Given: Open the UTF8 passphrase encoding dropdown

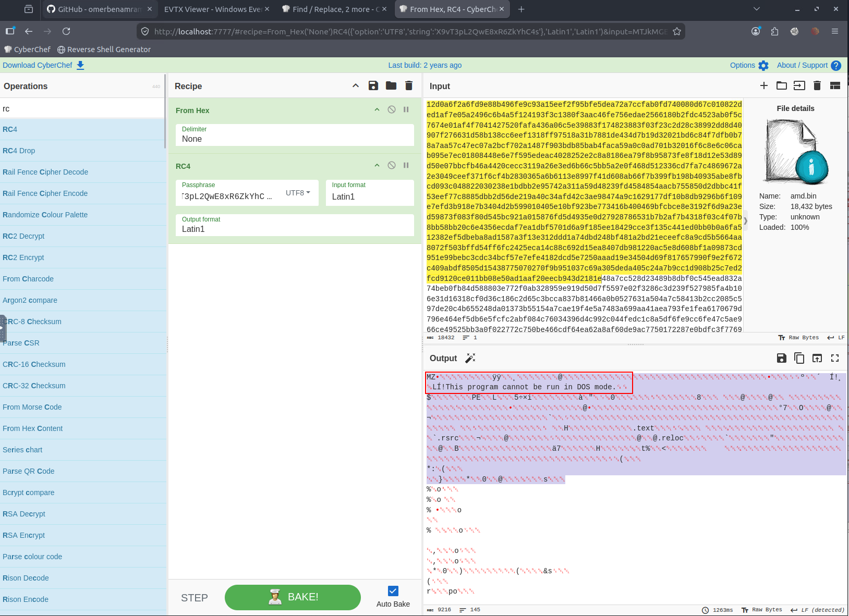Looking at the screenshot, I should point(298,193).
